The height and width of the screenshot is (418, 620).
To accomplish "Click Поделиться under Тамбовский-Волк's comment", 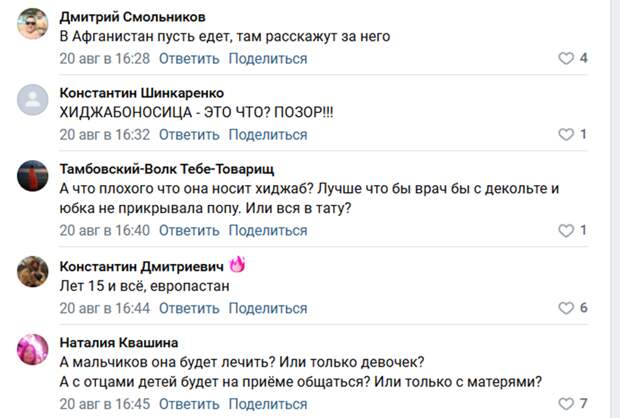I will tap(268, 231).
